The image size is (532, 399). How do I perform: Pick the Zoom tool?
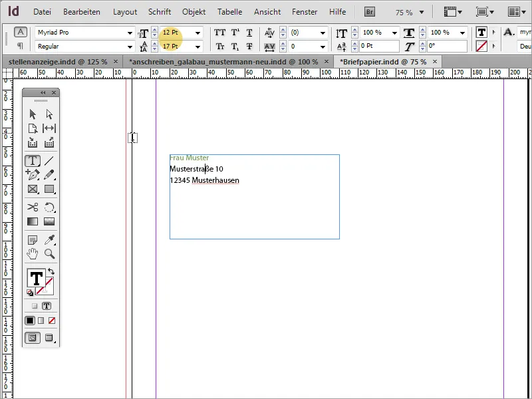coord(51,254)
